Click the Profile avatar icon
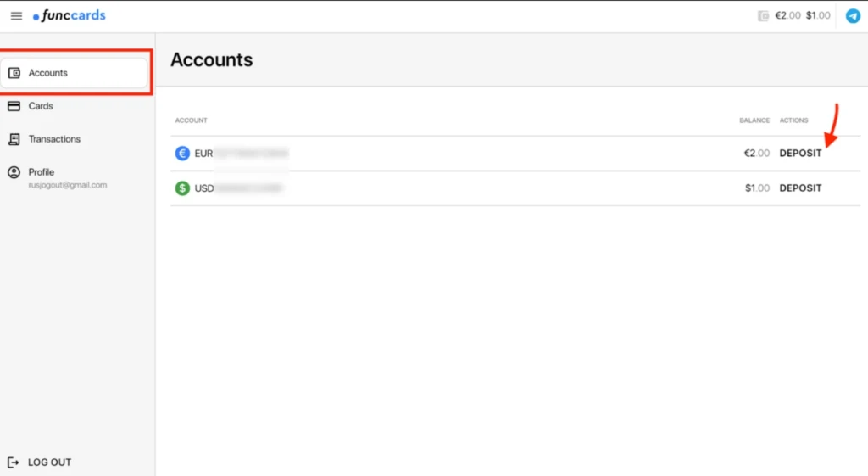This screenshot has width=868, height=476. 14,172
